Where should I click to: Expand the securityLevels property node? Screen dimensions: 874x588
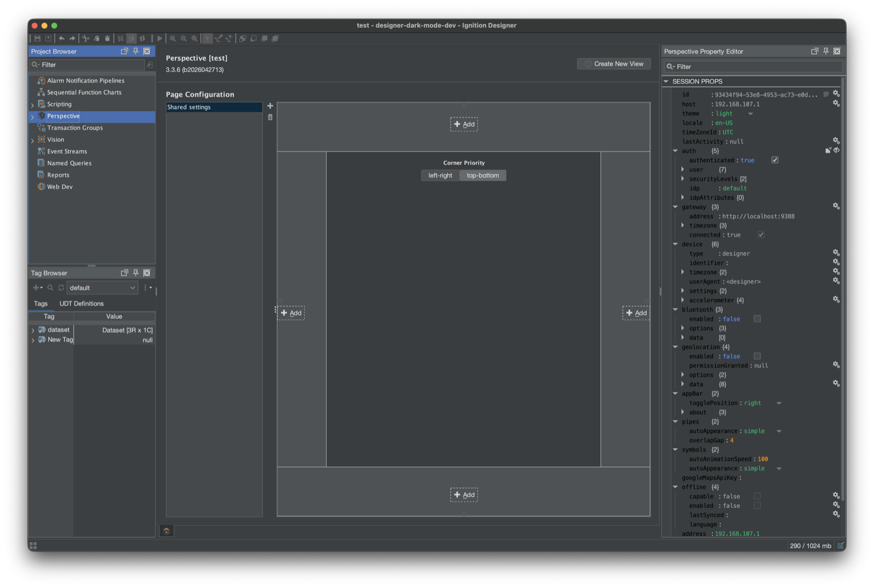(683, 179)
